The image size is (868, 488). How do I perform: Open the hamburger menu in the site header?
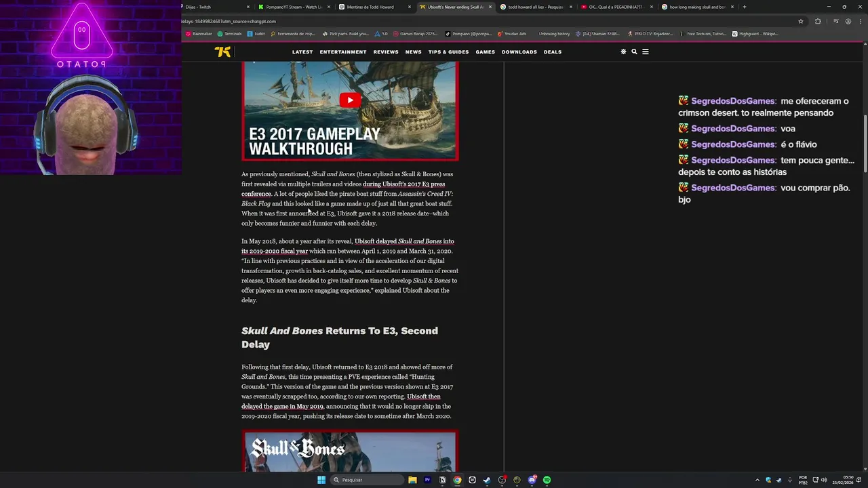645,52
